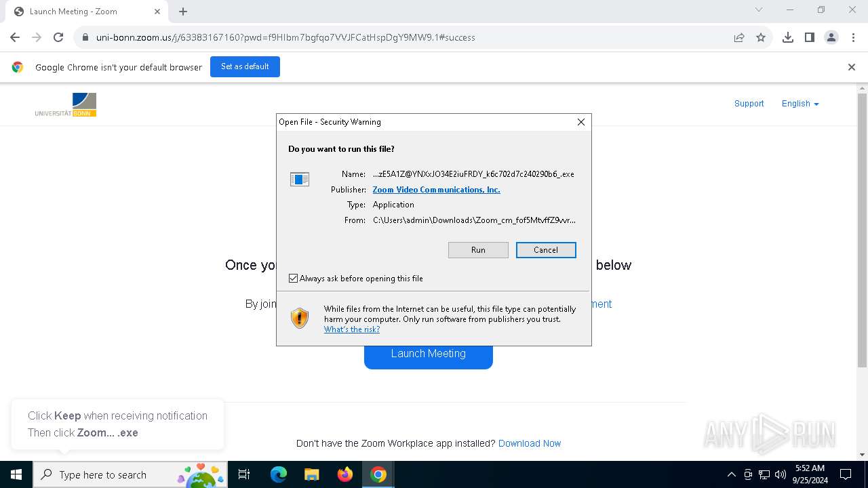Open the What's the risk link
The width and height of the screenshot is (868, 488).
(351, 329)
